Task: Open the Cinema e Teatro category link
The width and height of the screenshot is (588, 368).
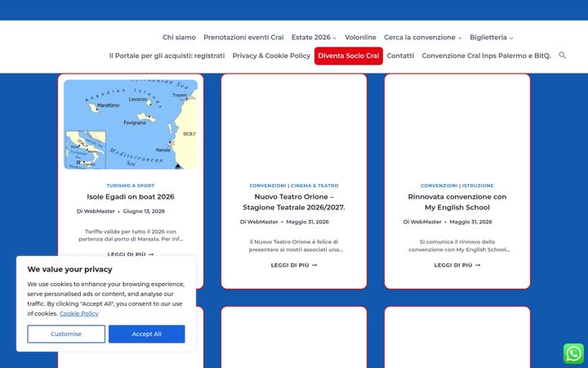Action: 314,186
